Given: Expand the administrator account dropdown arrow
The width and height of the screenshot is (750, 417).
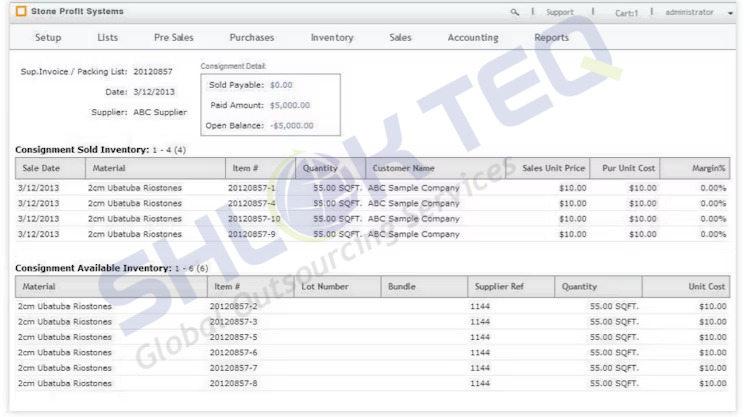Looking at the screenshot, I should coord(730,13).
